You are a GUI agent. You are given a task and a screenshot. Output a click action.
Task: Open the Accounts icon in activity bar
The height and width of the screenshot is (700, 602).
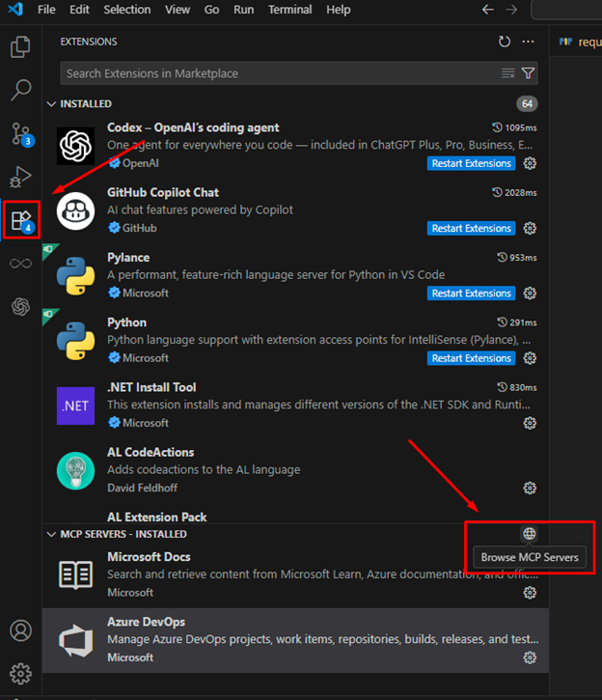[20, 630]
